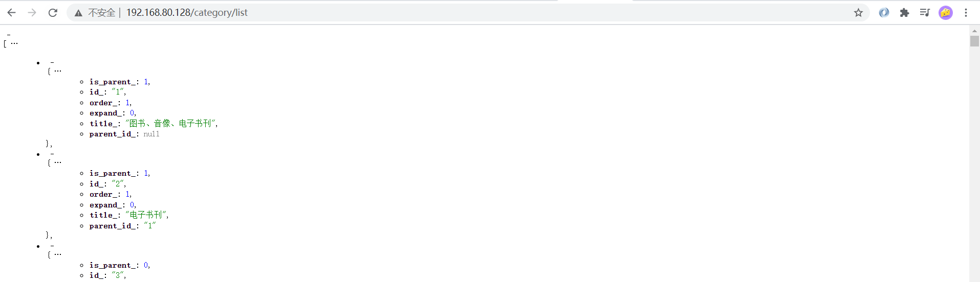The height and width of the screenshot is (282, 980).
Task: Click the 图书、音像、电子书刊 title string
Action: (171, 124)
